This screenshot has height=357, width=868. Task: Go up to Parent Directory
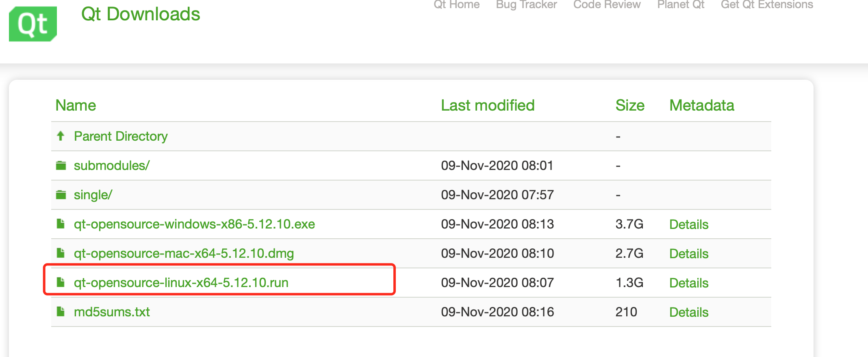pos(121,136)
